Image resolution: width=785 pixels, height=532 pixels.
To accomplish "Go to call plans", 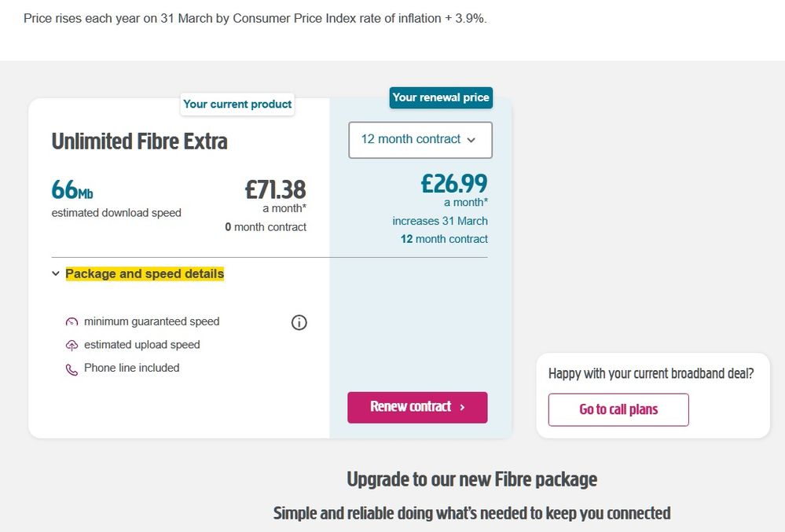I will pyautogui.click(x=618, y=409).
